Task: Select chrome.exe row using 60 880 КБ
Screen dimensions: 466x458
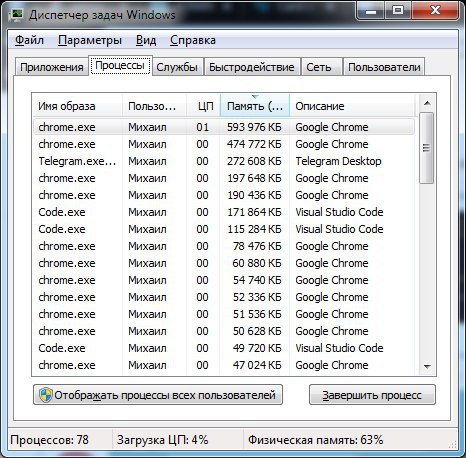Action: (224, 263)
